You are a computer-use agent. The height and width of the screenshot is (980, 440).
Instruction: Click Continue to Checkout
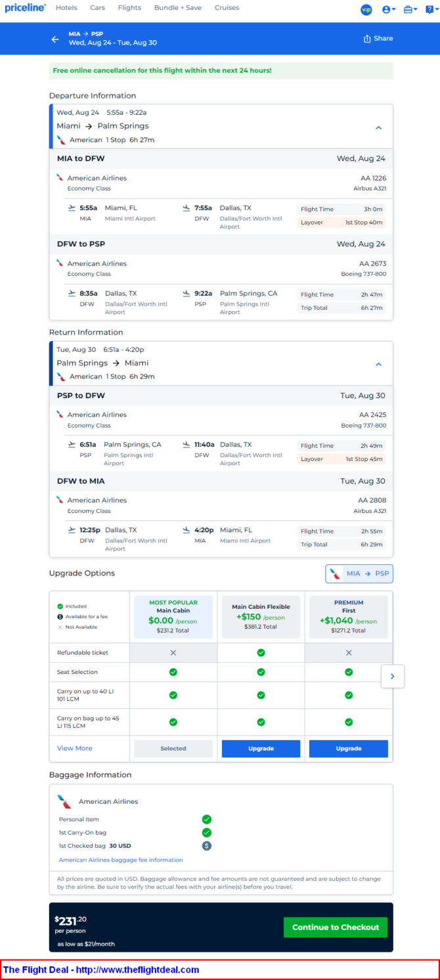(336, 927)
